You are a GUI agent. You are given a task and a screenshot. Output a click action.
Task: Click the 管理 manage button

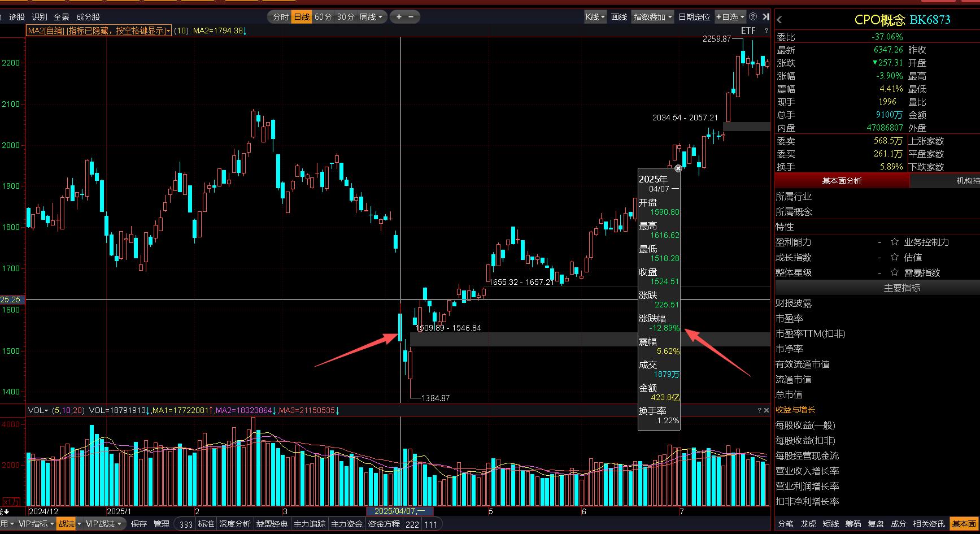click(162, 524)
